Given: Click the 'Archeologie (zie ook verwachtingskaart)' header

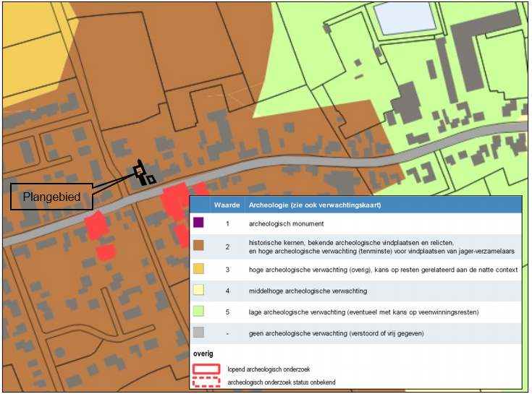Looking at the screenshot, I should [x=315, y=205].
